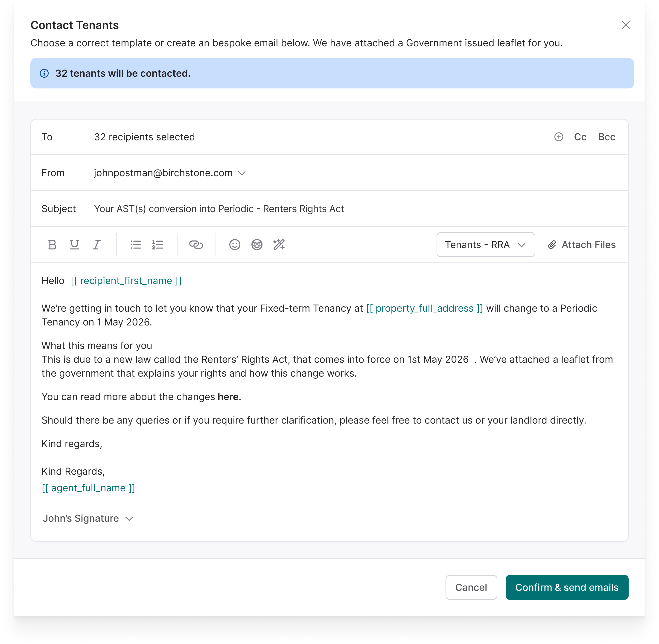Insert a hyperlink into the email body

196,245
